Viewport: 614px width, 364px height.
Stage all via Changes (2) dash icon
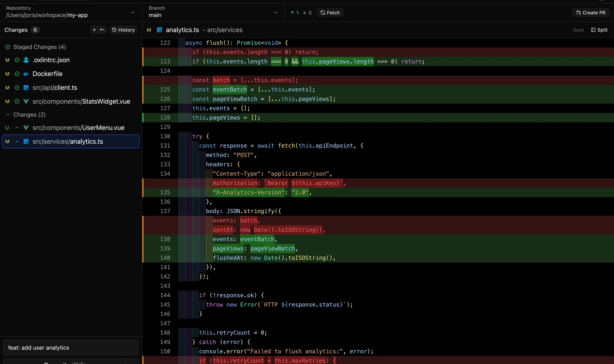pos(8,115)
